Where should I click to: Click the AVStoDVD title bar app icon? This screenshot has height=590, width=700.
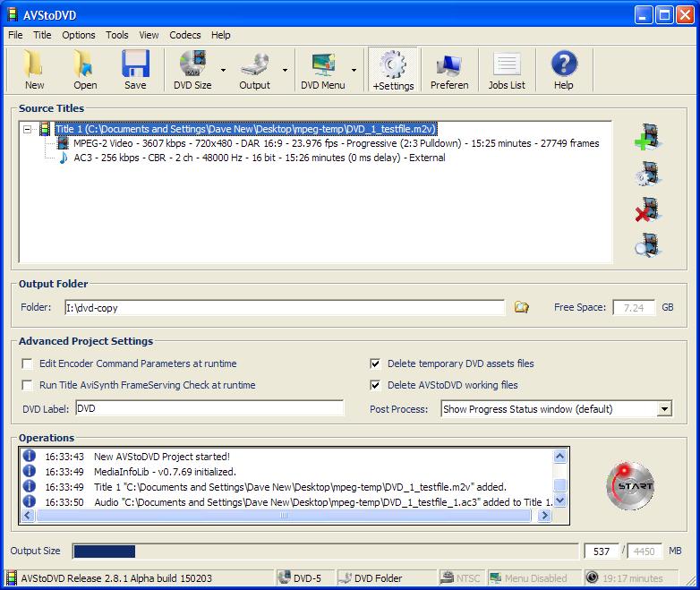tap(13, 14)
